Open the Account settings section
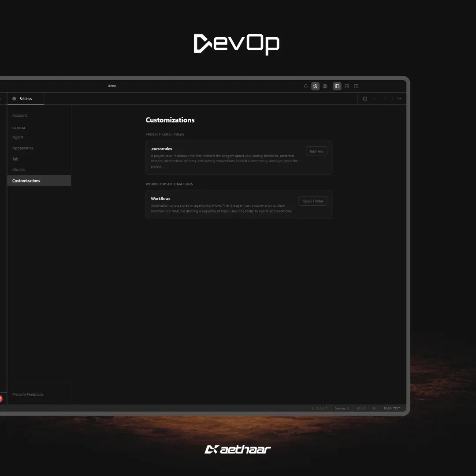Viewport: 476px width, 476px height. click(x=19, y=115)
